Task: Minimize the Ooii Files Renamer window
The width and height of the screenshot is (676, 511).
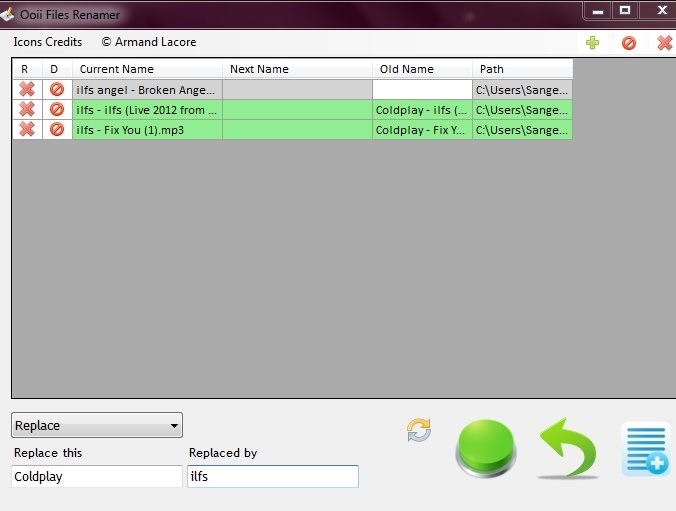Action: pyautogui.click(x=598, y=10)
